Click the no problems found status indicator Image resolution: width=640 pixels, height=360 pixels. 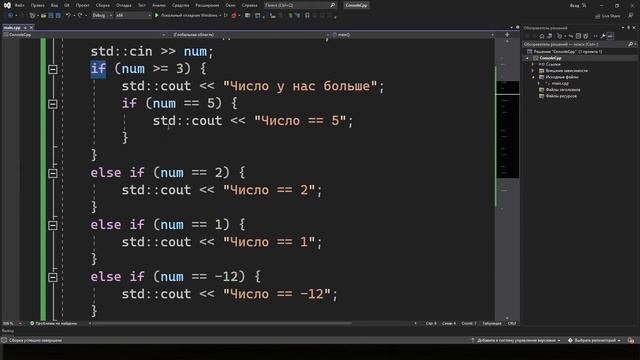pos(53,323)
